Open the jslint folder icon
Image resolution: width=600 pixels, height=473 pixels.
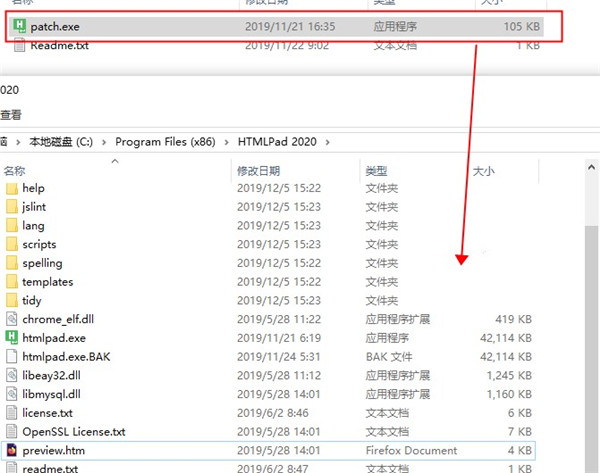12,207
